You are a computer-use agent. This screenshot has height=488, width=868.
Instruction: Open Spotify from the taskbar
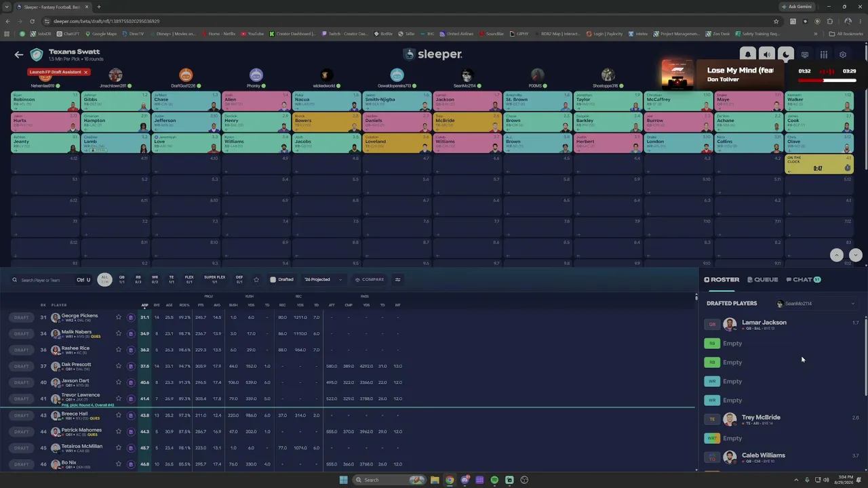tap(494, 480)
